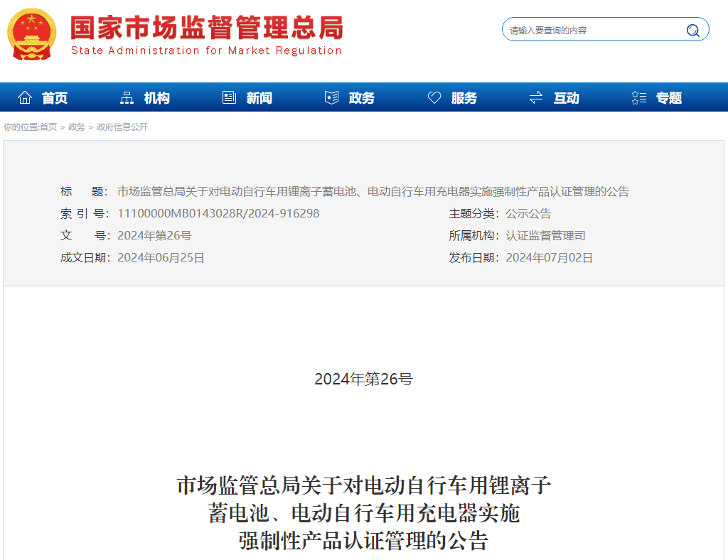
Task: Open the 机构 navigation menu
Action: (x=156, y=97)
